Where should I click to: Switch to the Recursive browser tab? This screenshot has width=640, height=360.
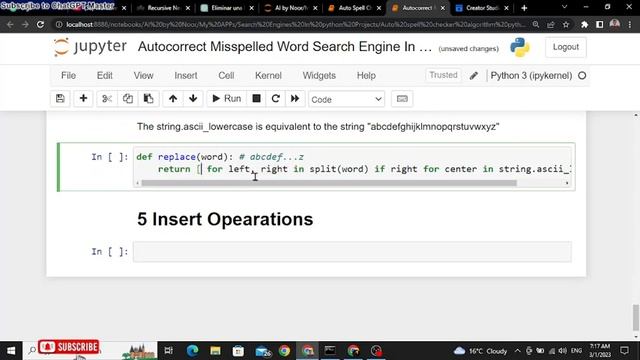pos(163,8)
